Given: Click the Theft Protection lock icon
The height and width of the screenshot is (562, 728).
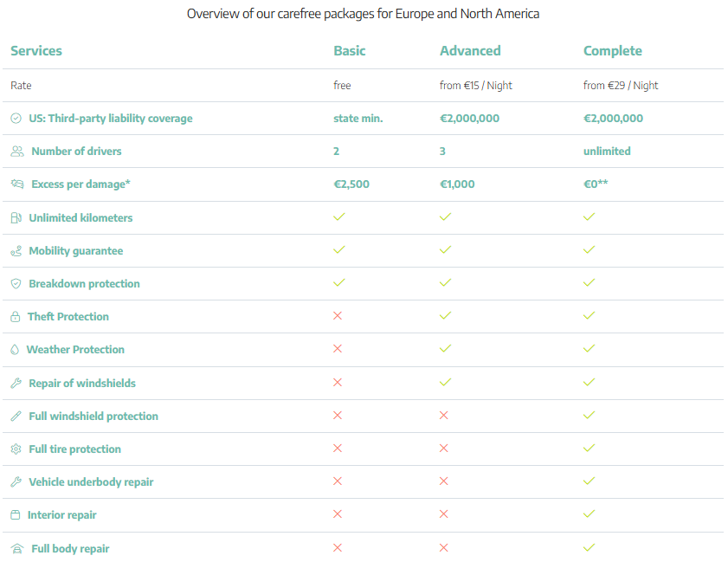Looking at the screenshot, I should [x=16, y=317].
